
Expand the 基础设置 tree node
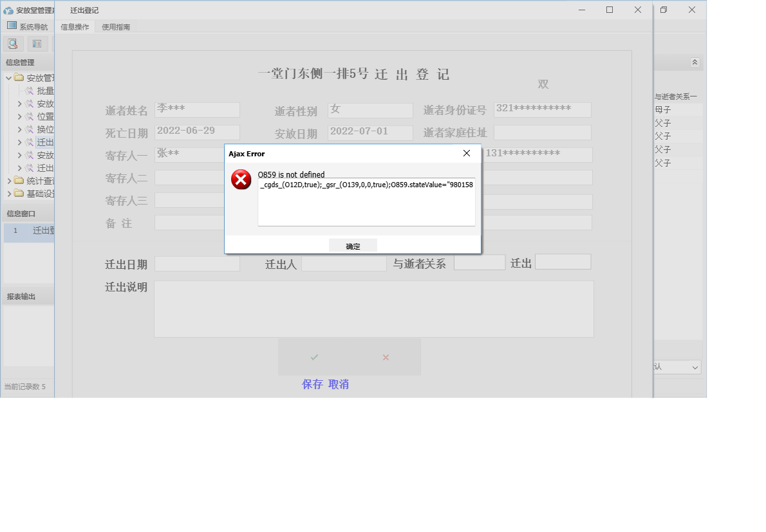pos(10,193)
